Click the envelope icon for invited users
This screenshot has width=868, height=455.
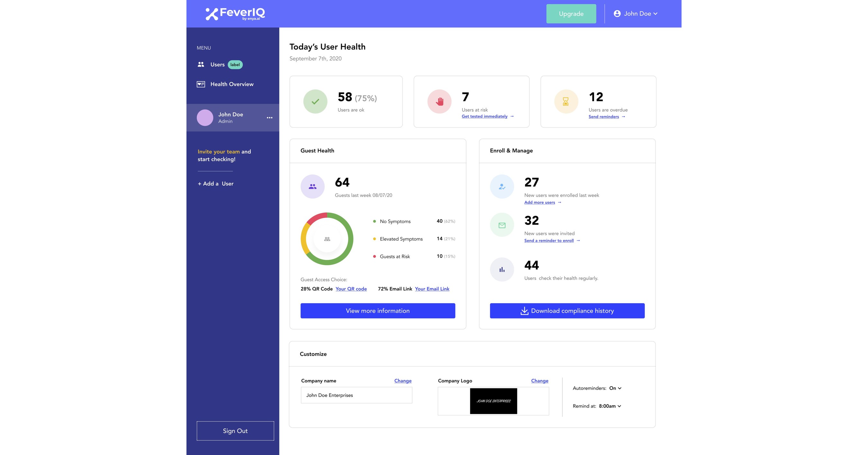click(502, 224)
